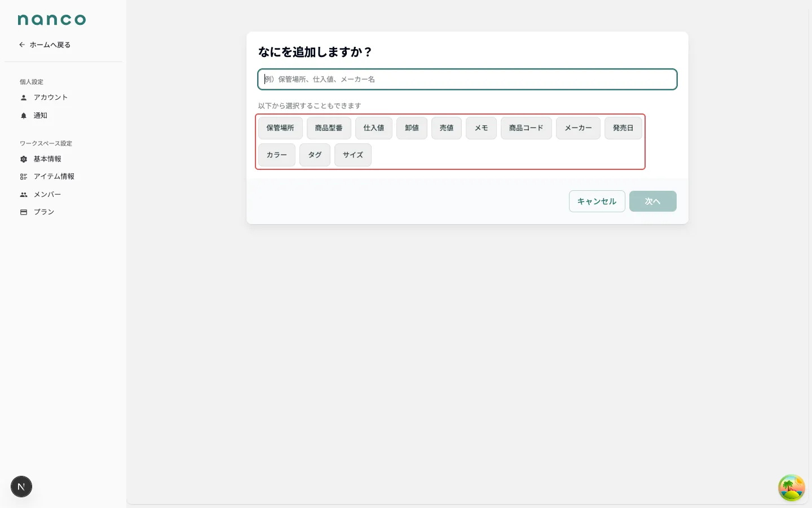Click the ワークスペース設定 section label
The image size is (812, 508).
[46, 143]
